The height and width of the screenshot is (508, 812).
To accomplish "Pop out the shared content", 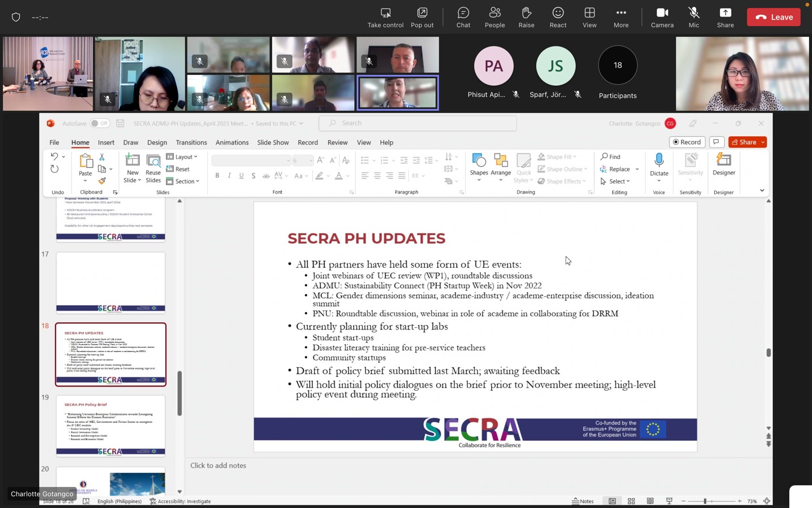I will click(x=422, y=17).
